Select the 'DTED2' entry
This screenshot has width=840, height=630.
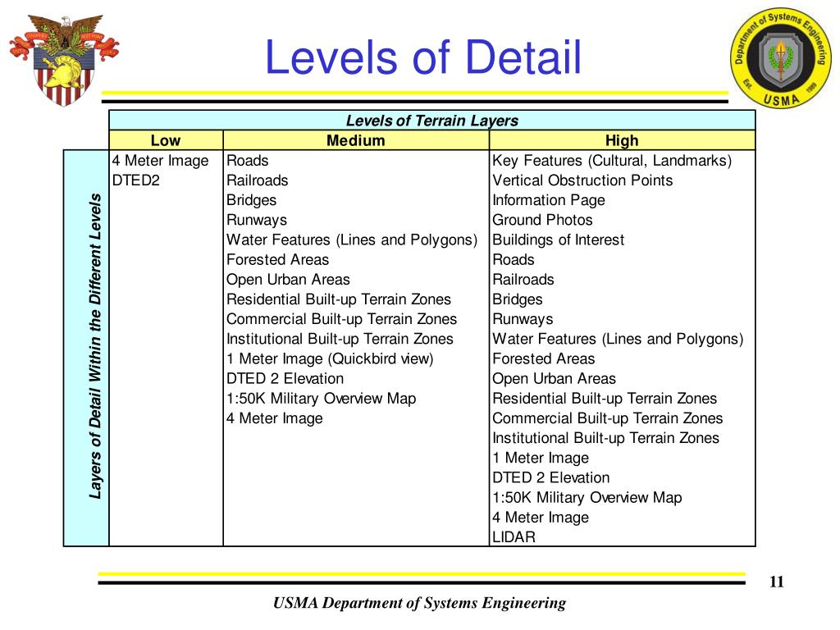coord(135,180)
